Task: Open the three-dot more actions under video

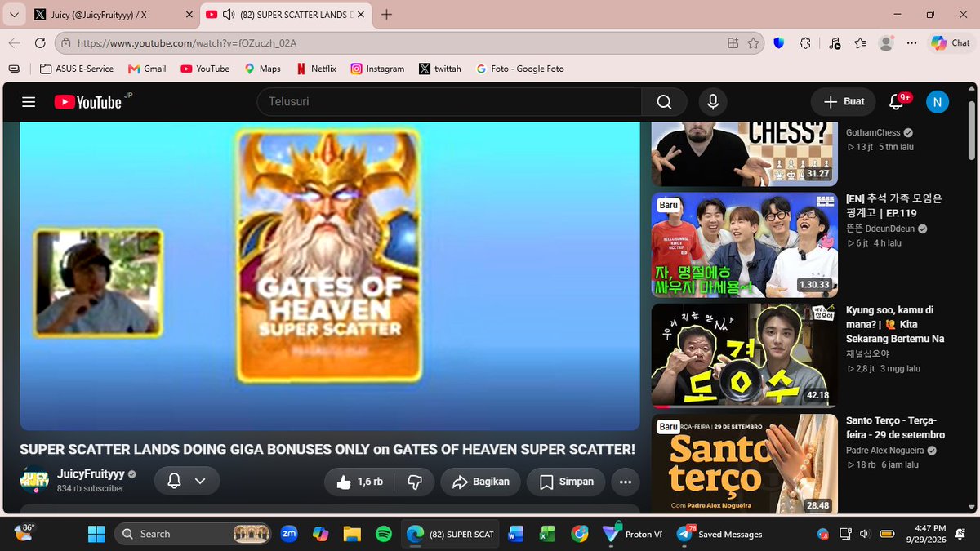Action: [626, 482]
